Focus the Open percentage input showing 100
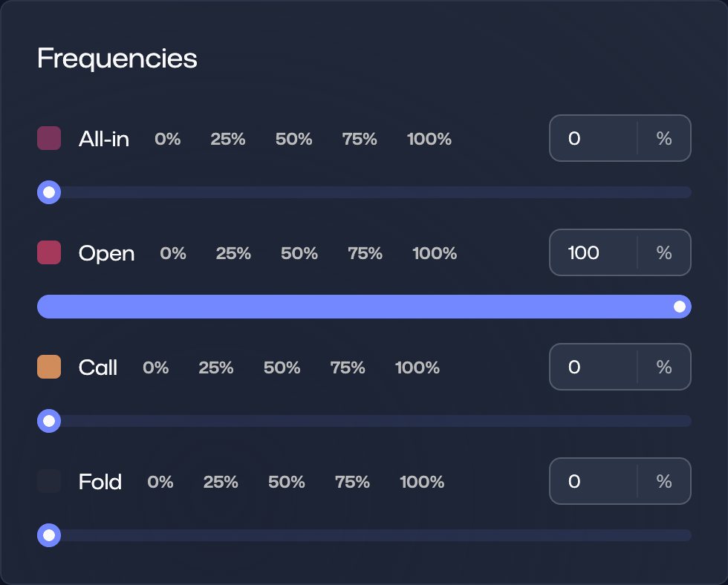Image resolution: width=728 pixels, height=585 pixels. [593, 253]
